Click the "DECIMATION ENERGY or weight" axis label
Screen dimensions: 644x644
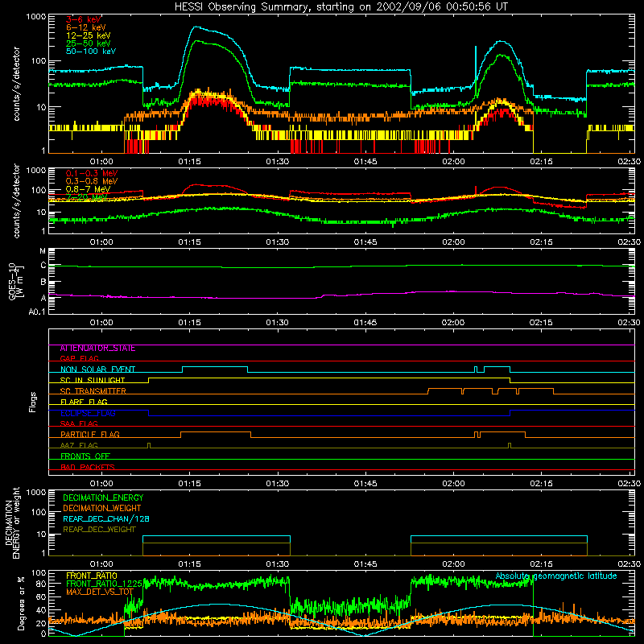[x=12, y=523]
